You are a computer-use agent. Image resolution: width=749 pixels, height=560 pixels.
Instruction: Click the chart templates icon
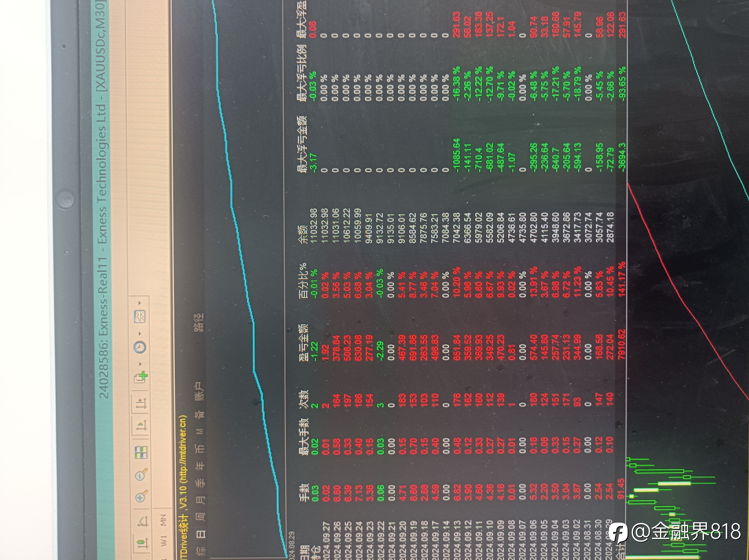[140, 316]
